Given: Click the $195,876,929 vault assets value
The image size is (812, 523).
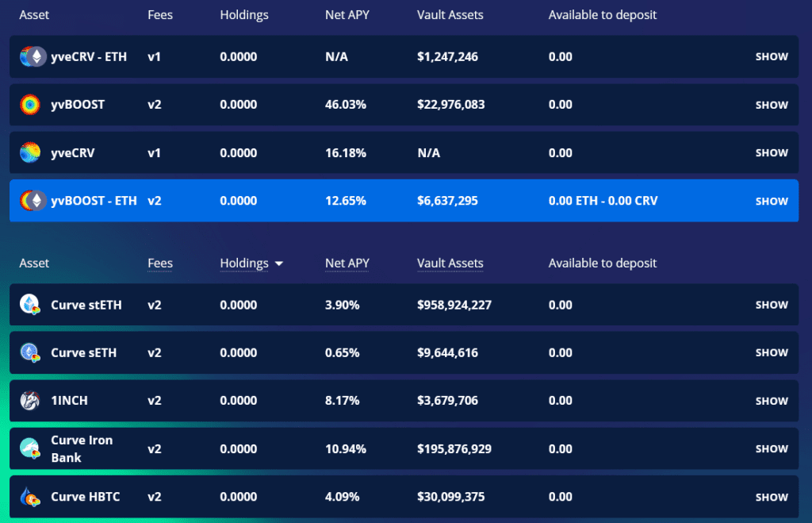Looking at the screenshot, I should point(454,449).
